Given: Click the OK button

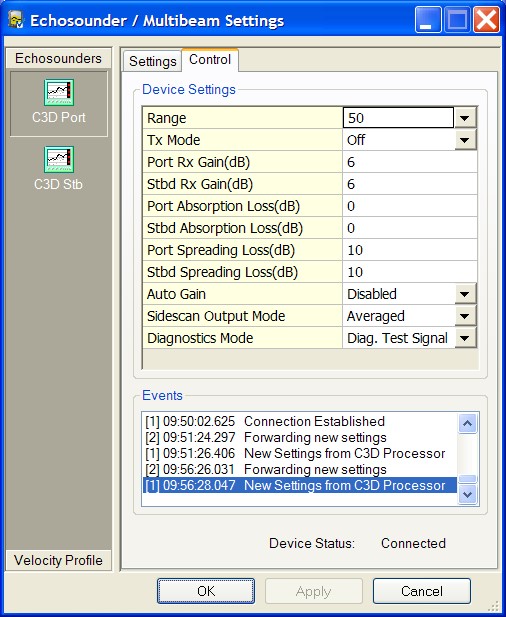Looking at the screenshot, I should [x=206, y=591].
